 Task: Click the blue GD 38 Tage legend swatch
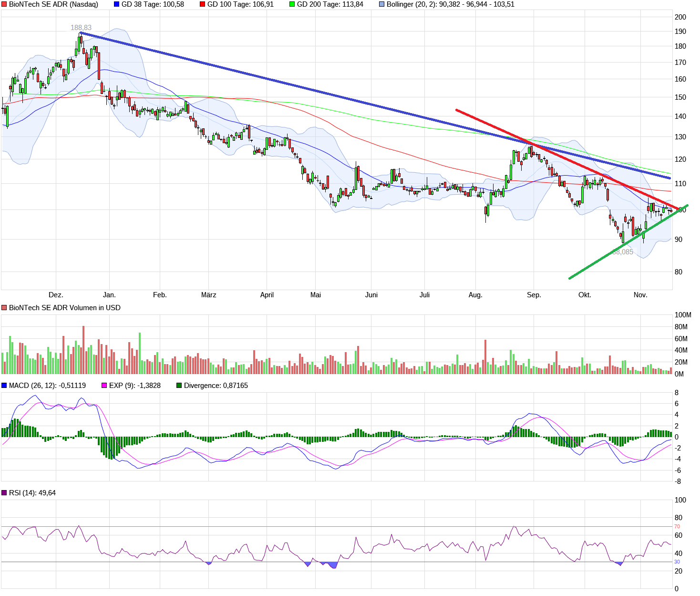click(x=117, y=4)
